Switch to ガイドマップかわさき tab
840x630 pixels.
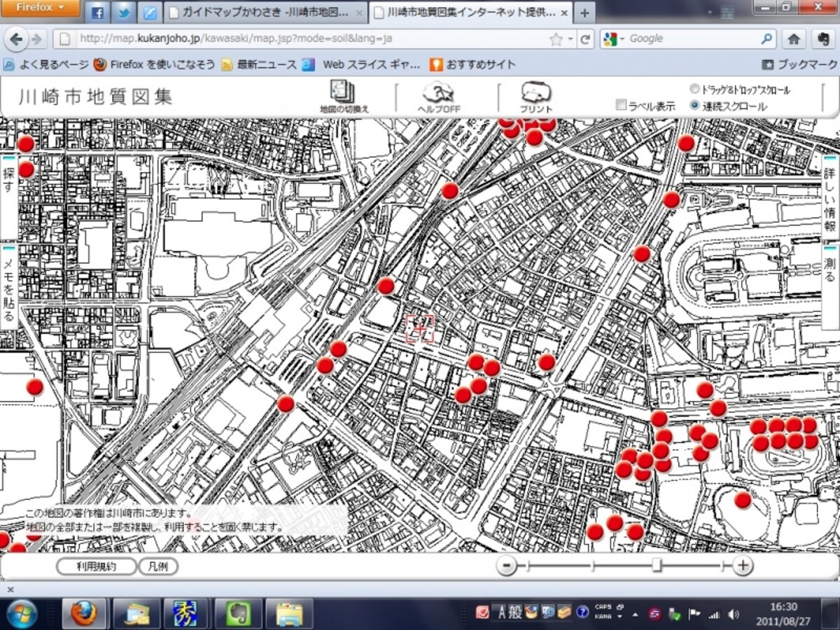tap(264, 12)
